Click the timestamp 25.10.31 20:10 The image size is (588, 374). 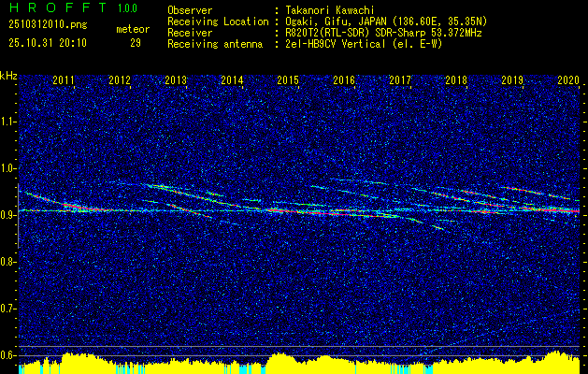(x=48, y=43)
